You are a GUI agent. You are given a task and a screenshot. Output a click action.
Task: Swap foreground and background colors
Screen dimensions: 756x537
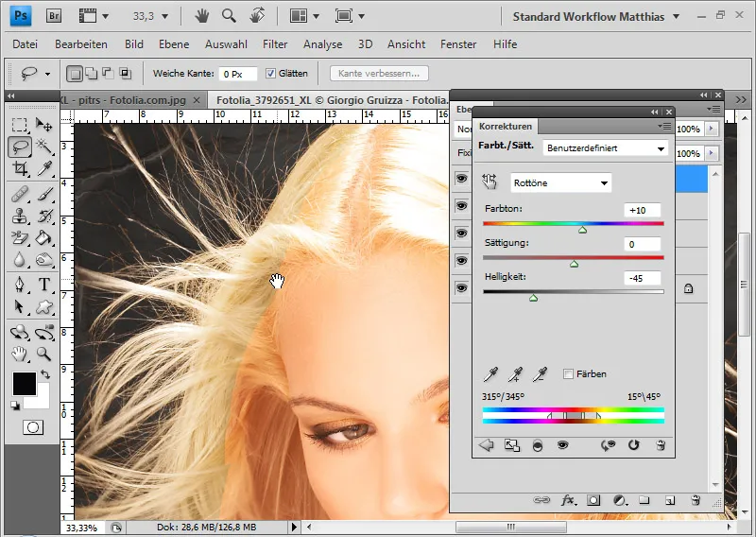[x=44, y=373]
